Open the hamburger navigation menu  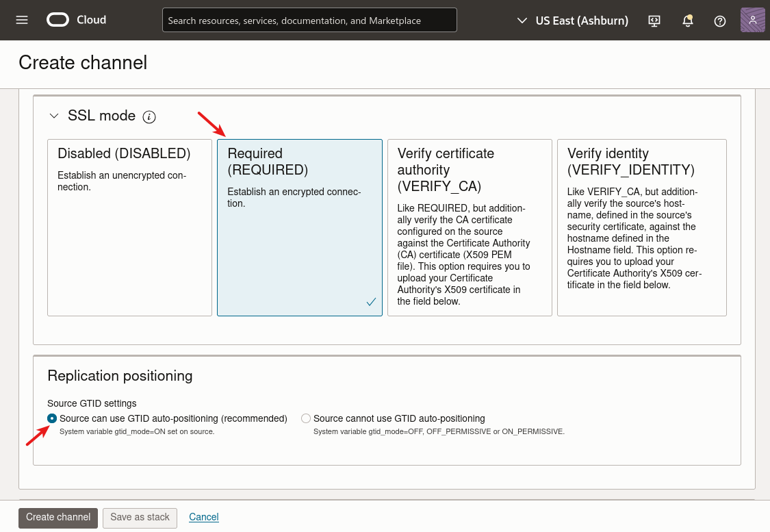click(x=22, y=20)
